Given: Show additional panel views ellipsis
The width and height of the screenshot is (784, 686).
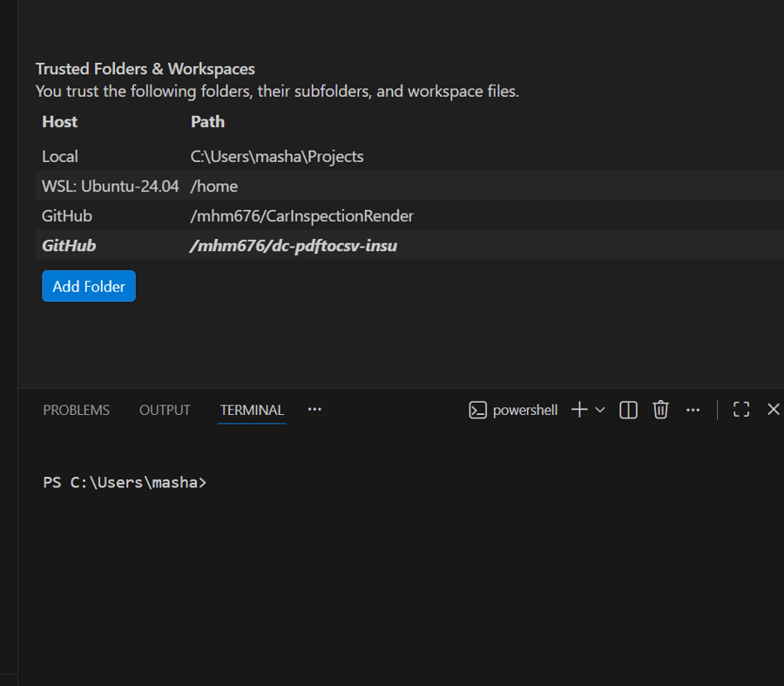Looking at the screenshot, I should pyautogui.click(x=314, y=410).
